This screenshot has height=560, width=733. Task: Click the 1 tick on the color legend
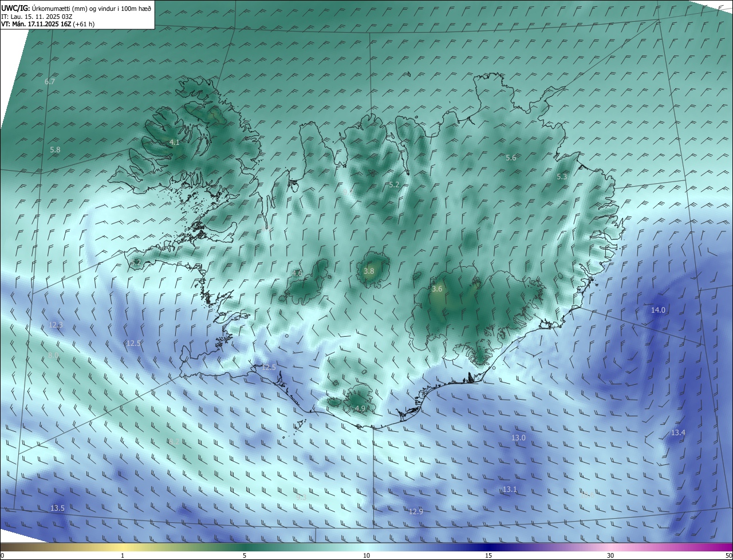[123, 555]
